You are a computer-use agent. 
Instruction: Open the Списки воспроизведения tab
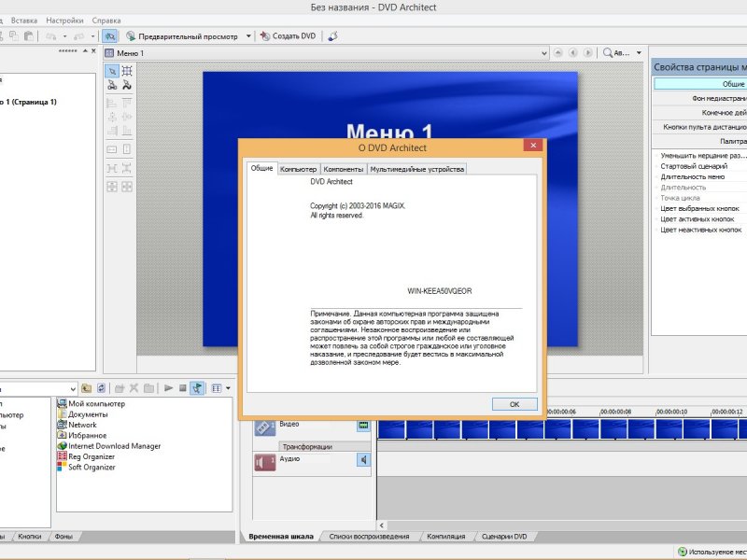point(369,537)
